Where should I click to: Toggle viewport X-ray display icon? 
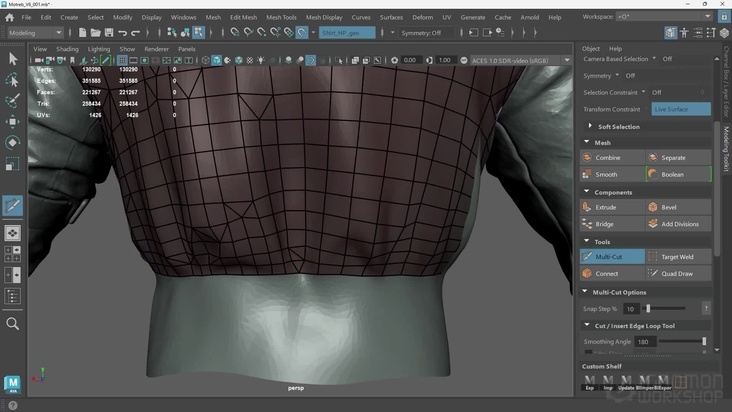pos(355,60)
